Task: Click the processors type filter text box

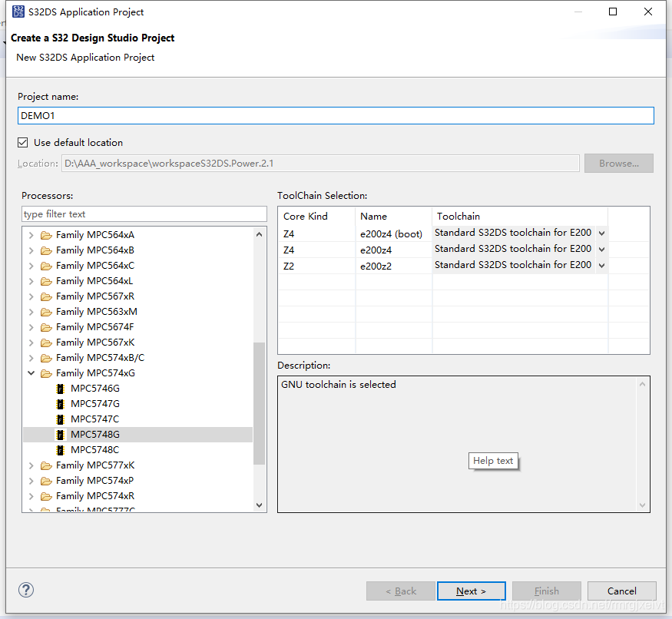Action: coord(144,214)
